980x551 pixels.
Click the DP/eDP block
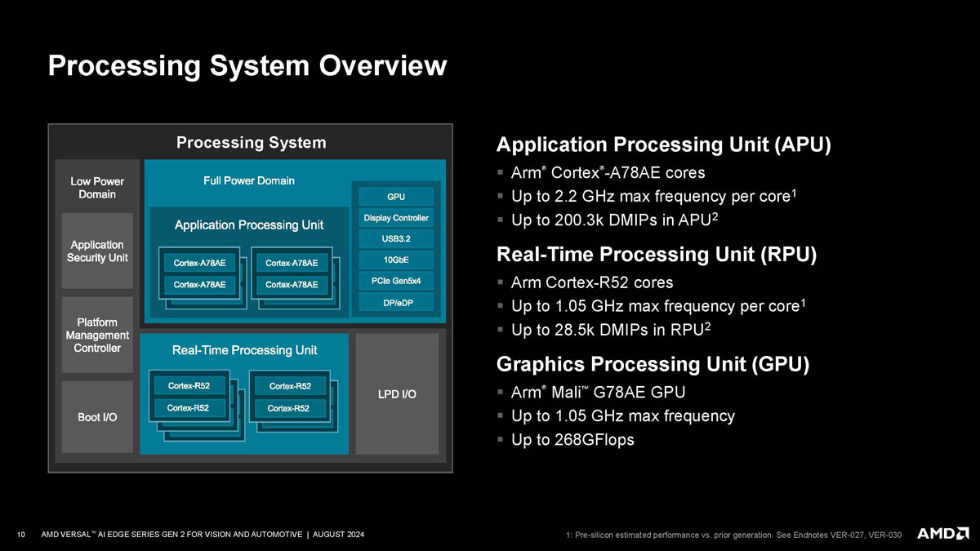point(396,303)
